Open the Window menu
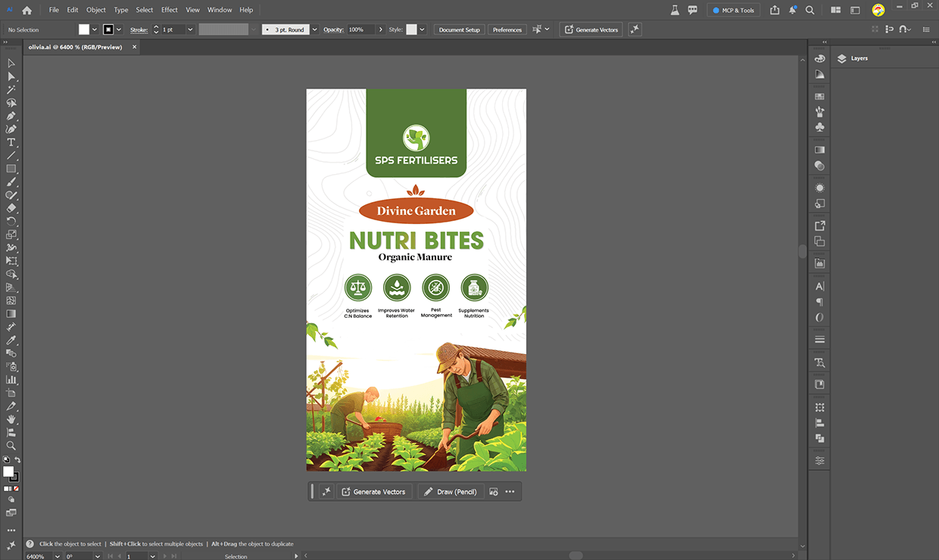The image size is (939, 560). click(220, 10)
